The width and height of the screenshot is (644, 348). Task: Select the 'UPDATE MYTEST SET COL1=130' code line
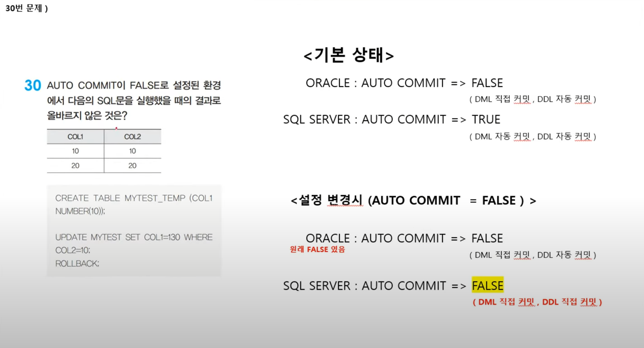point(134,237)
